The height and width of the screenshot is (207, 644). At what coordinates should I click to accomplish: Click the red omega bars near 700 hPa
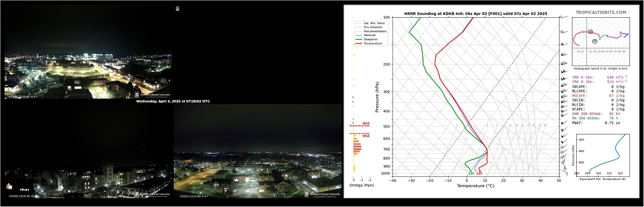(357, 147)
